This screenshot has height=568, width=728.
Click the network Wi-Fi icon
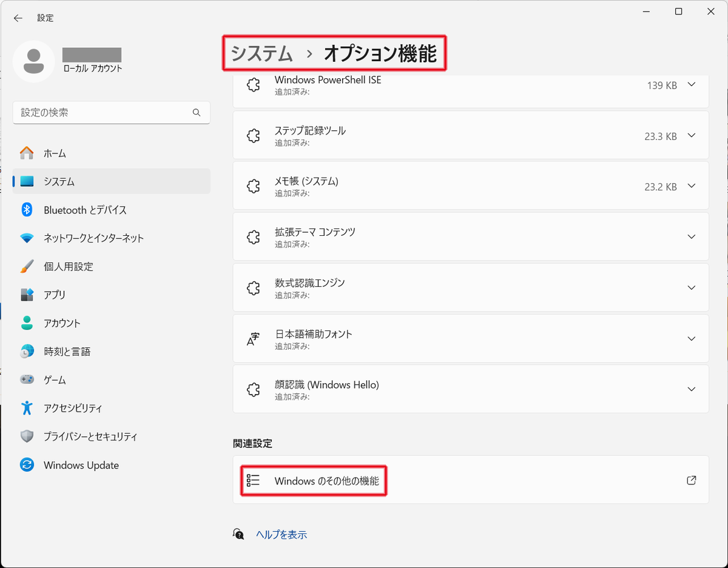(27, 238)
